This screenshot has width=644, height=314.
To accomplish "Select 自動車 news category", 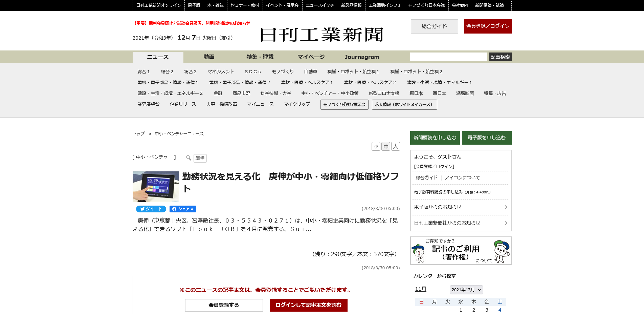I will [x=310, y=72].
